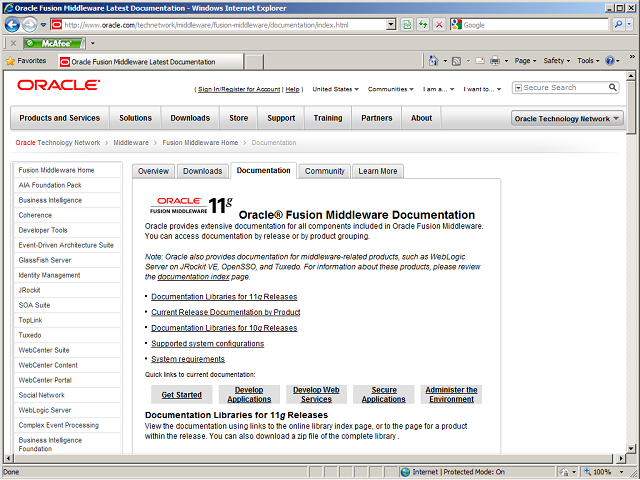The image size is (640, 480).
Task: Click the Get Started quick link button
Action: (182, 394)
